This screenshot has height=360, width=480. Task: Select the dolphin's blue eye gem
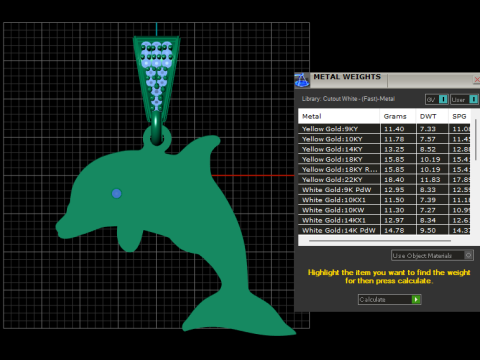[x=116, y=193]
